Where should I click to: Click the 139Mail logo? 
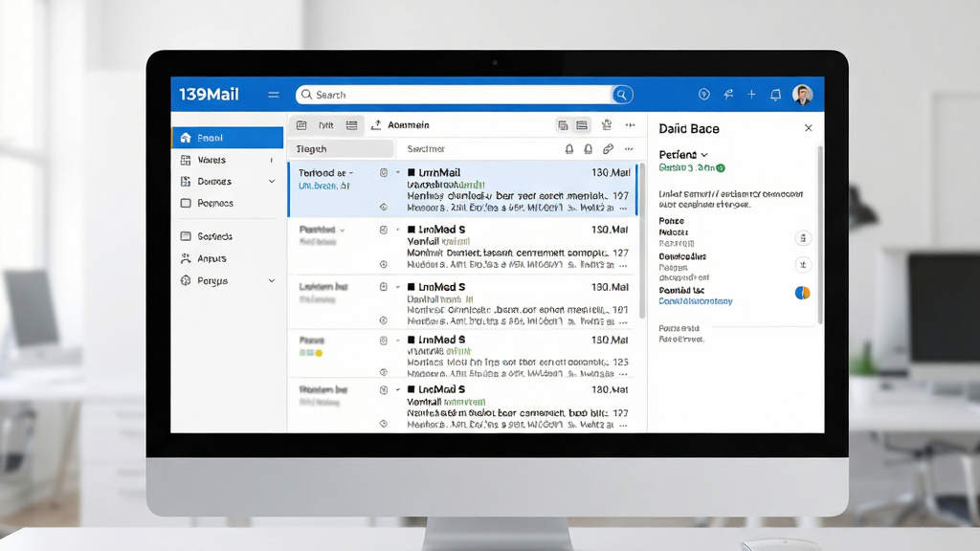[x=209, y=95]
